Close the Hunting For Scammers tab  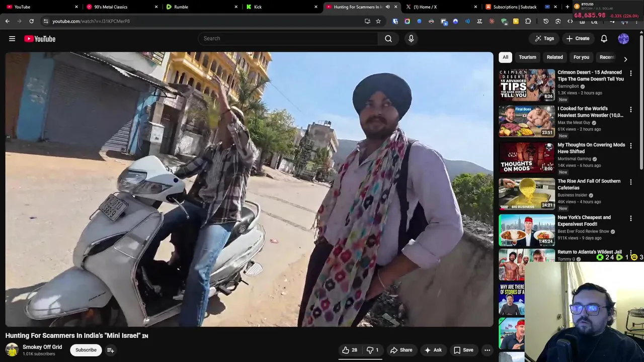395,7
